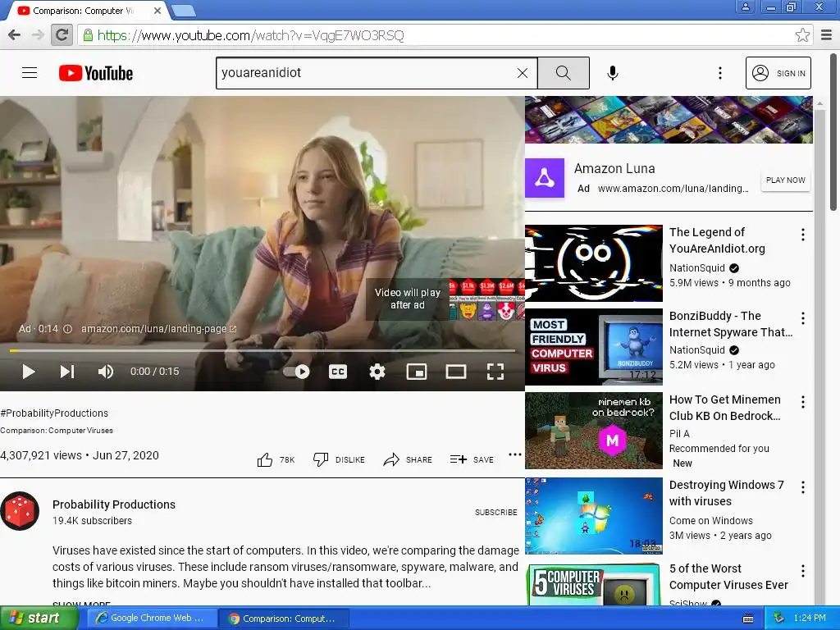The height and width of the screenshot is (630, 840).
Task: Switch to theater mode
Action: [x=456, y=372]
